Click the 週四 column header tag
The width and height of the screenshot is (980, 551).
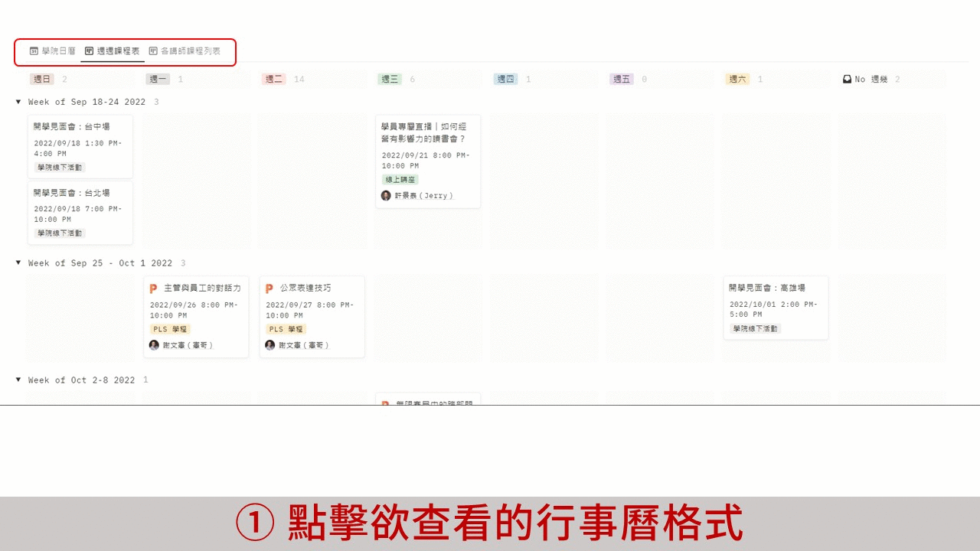[x=506, y=79]
